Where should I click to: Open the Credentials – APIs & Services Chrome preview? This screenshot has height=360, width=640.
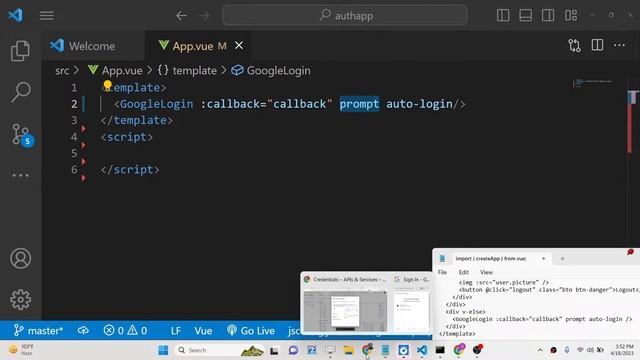[345, 303]
